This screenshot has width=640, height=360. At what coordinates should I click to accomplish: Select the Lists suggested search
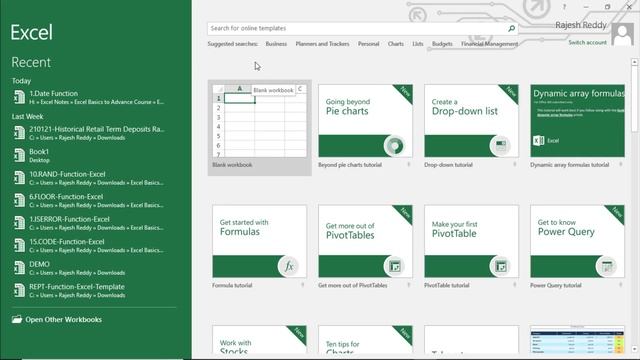coord(418,44)
